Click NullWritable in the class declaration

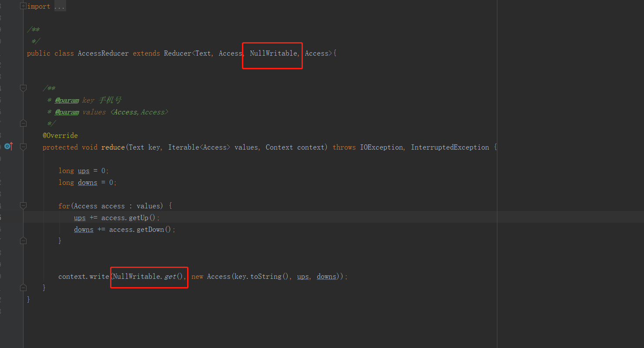point(273,54)
